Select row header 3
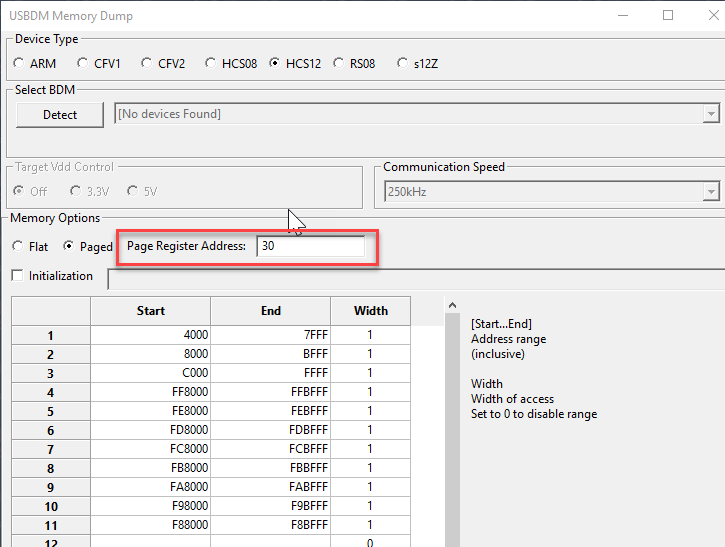 point(51,373)
